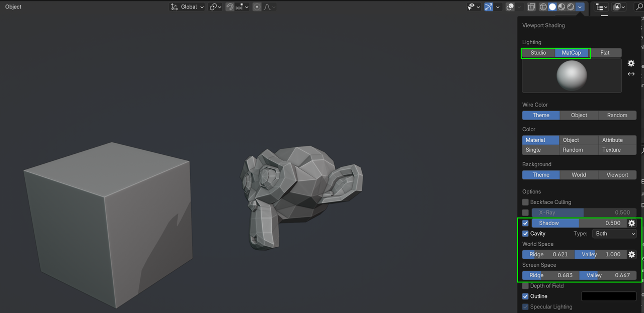Uncheck the Cavity checkbox
Image resolution: width=644 pixels, height=313 pixels.
pyautogui.click(x=525, y=234)
